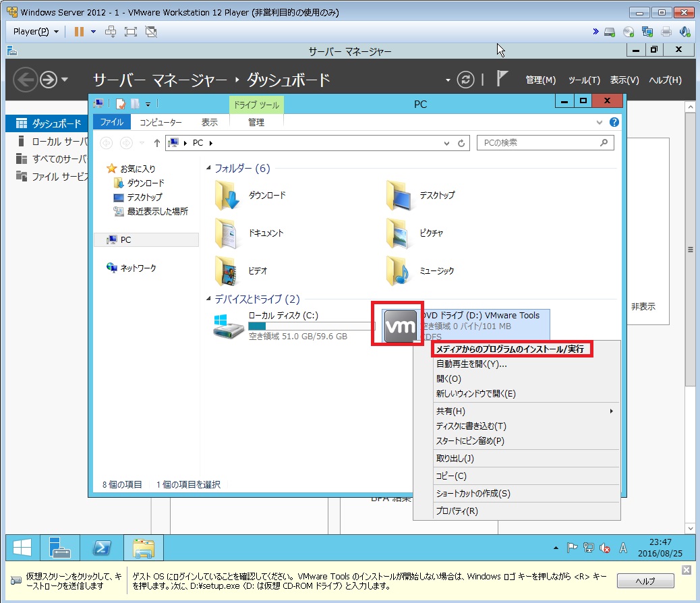Select 最近表示した場所 in navigation pane

point(150,211)
